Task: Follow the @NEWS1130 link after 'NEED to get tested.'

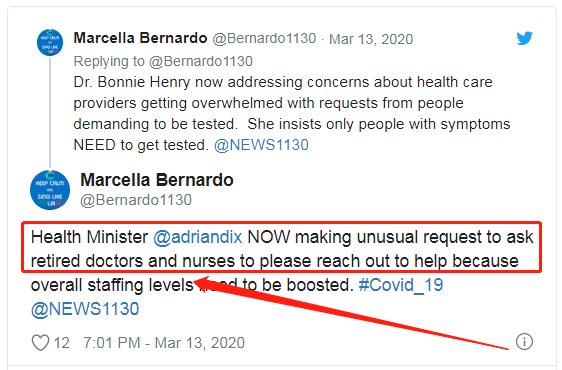Action: point(261,145)
